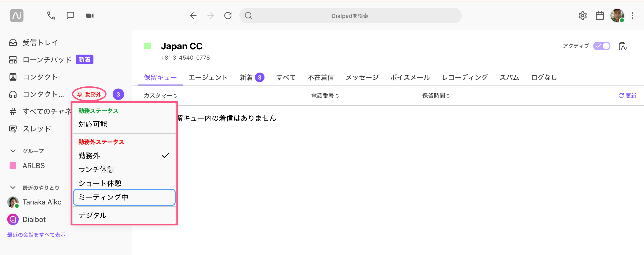Click the green Japan CC color square

[148, 46]
